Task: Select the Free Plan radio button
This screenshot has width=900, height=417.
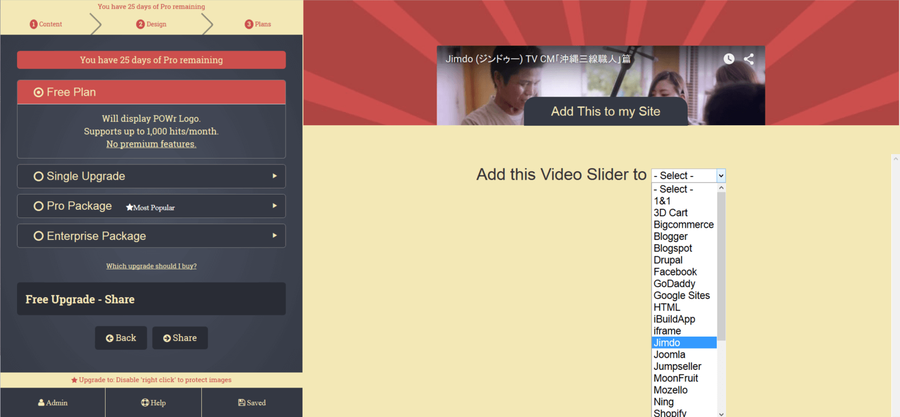Action: [38, 92]
